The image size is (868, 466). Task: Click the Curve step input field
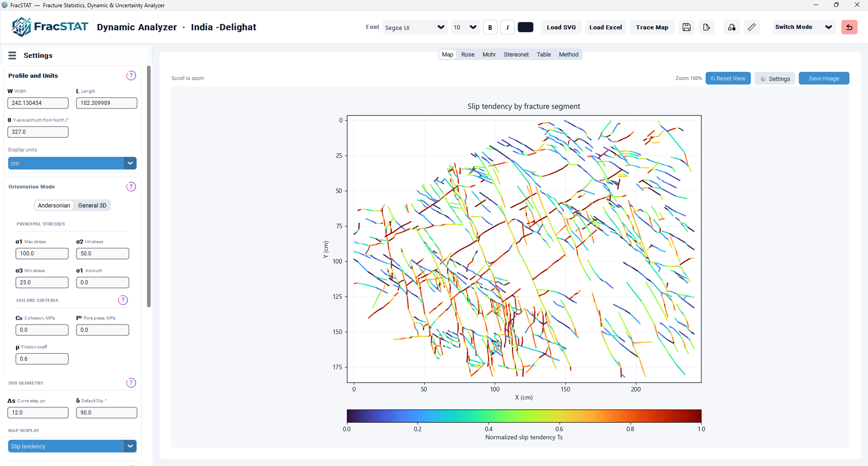(x=38, y=413)
